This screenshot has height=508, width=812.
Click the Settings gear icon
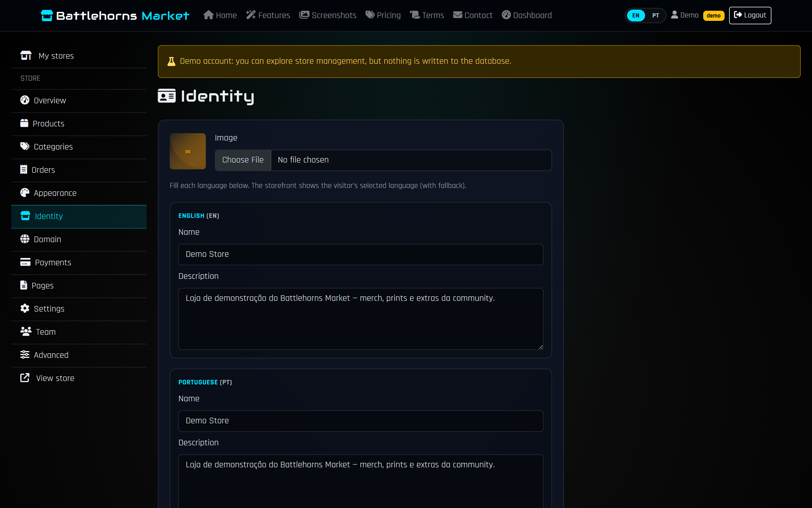(x=25, y=308)
